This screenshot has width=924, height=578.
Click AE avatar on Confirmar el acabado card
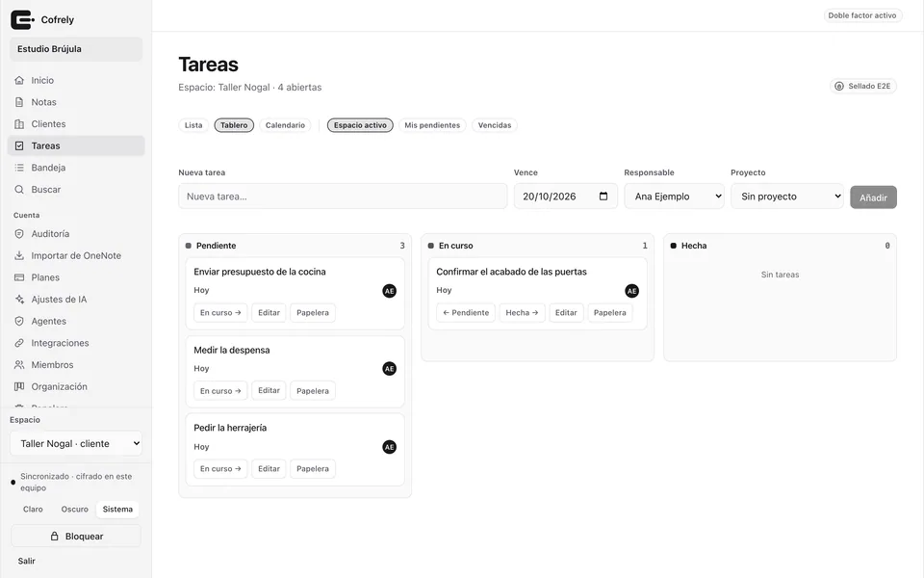[x=631, y=291]
